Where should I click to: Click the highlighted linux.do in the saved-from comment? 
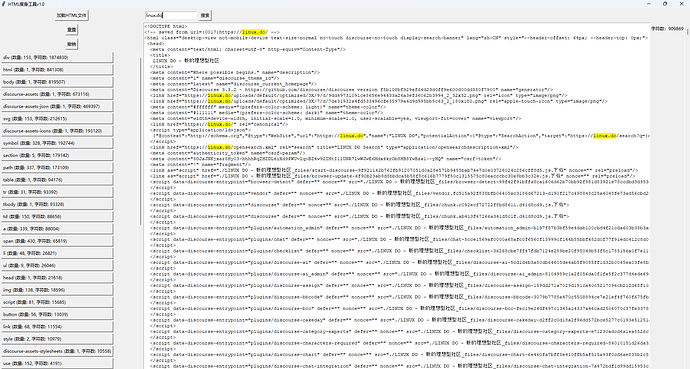pos(254,32)
